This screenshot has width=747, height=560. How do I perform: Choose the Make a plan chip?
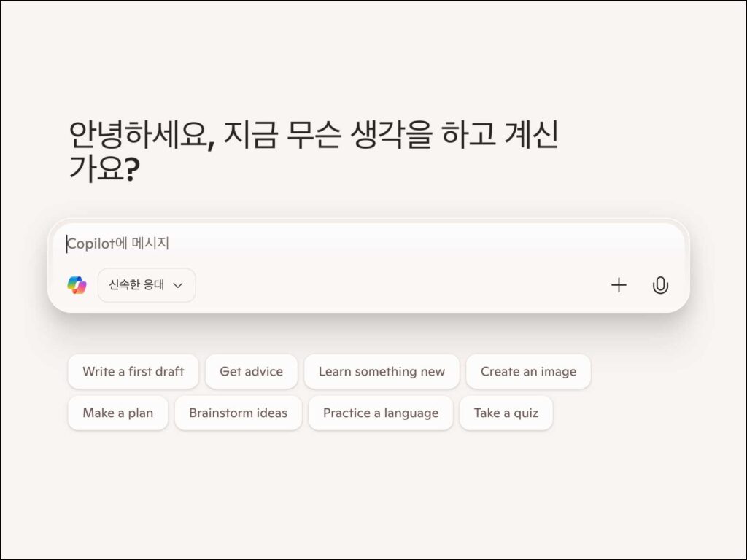click(x=118, y=413)
